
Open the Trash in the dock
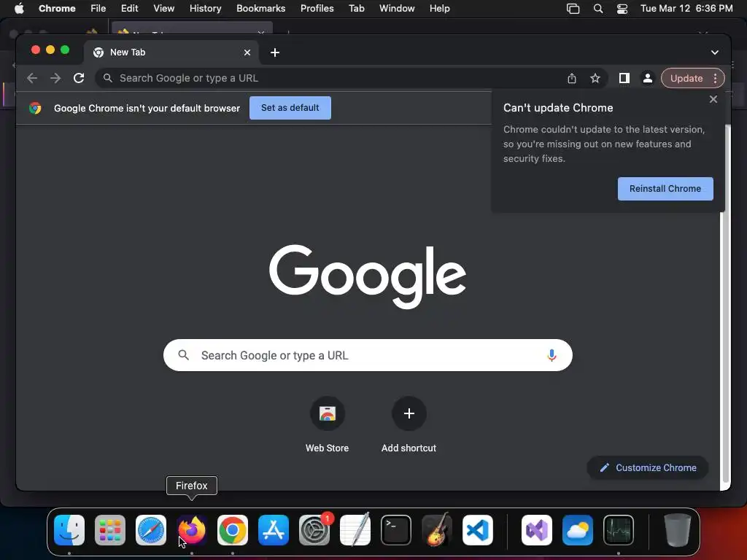677,530
